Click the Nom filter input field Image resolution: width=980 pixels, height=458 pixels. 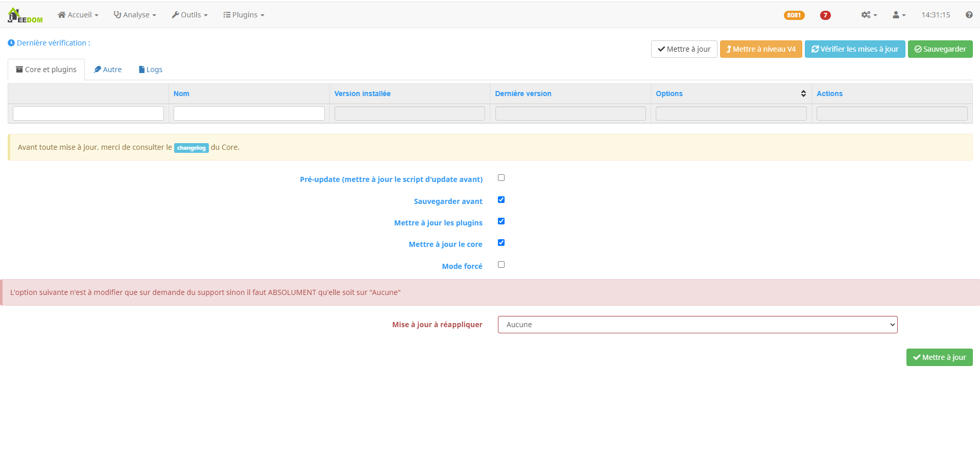[x=249, y=113]
